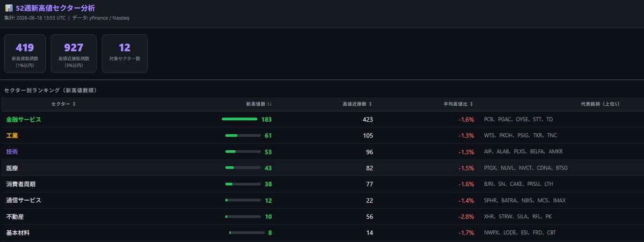Screen dimensions: 644x242
Task: Click the bar chart icon beside the title
Action: click(9, 8)
